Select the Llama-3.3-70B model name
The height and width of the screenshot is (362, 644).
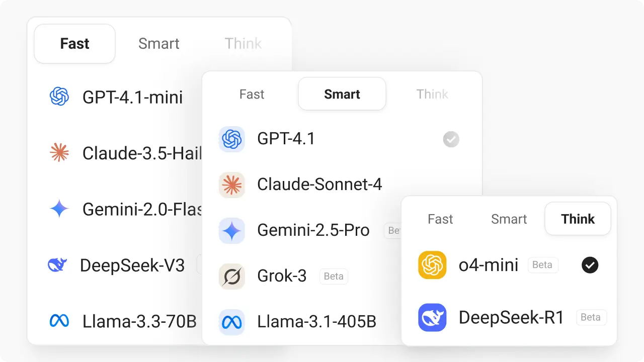139,321
